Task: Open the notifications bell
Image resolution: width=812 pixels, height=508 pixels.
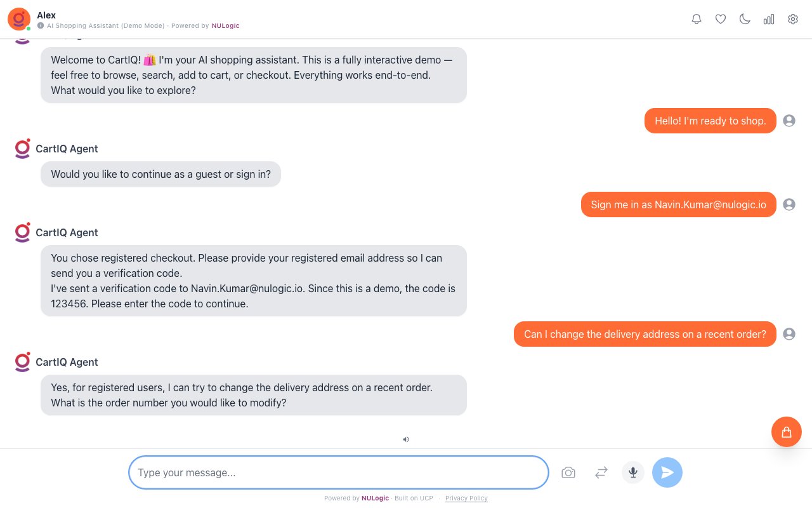Action: 697,19
